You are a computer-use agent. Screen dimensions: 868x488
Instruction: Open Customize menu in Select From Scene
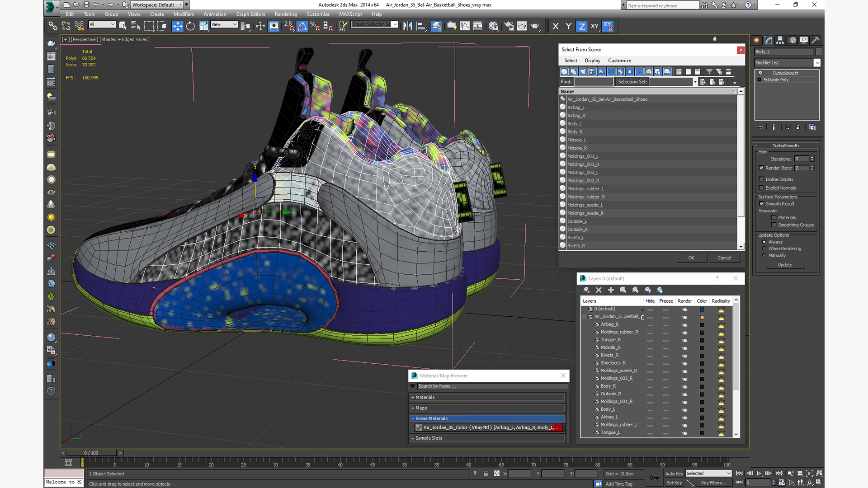619,61
